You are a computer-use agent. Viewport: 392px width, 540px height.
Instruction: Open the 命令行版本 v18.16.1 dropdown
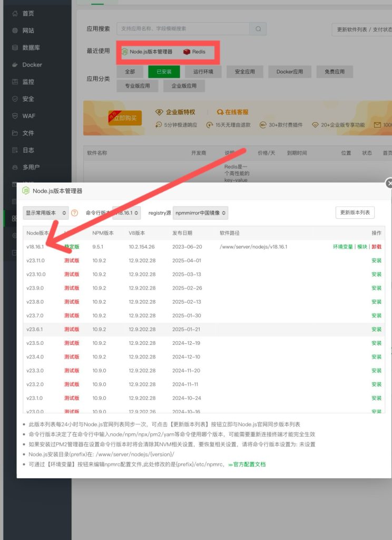point(126,213)
